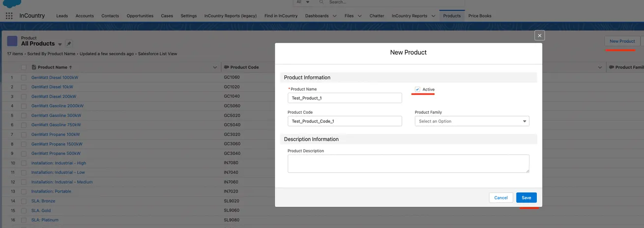This screenshot has height=228, width=644.
Task: Open the App Launcher grid icon
Action: tap(9, 16)
